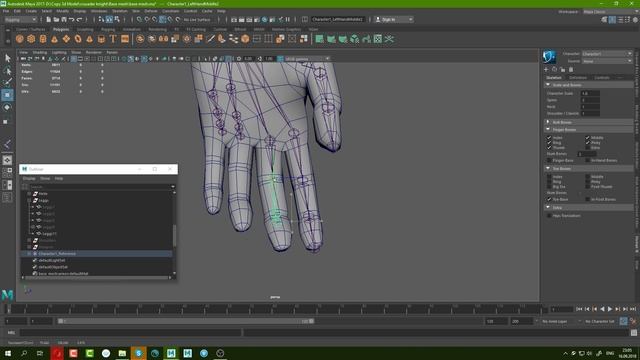Uncheck Index under Finger Bones

pyautogui.click(x=549, y=138)
